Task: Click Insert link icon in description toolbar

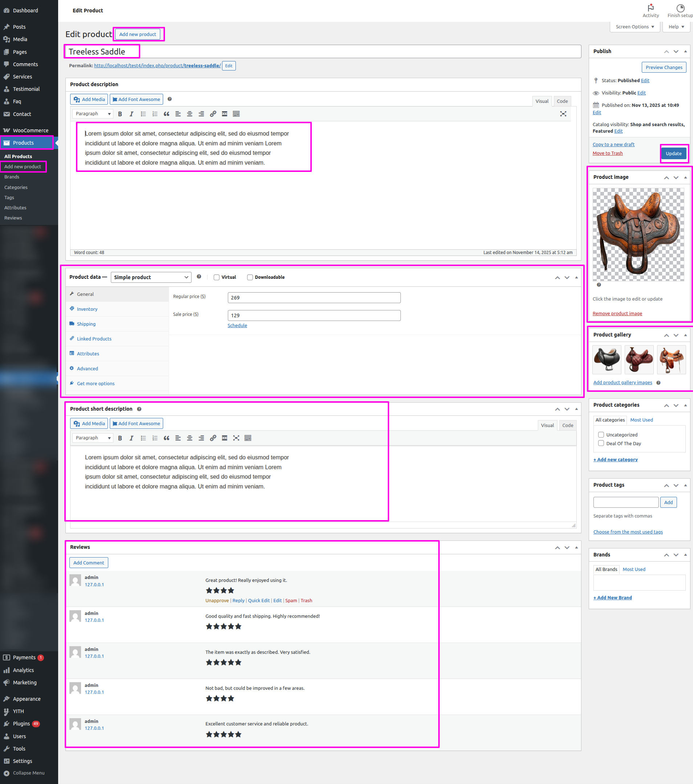Action: click(x=213, y=114)
